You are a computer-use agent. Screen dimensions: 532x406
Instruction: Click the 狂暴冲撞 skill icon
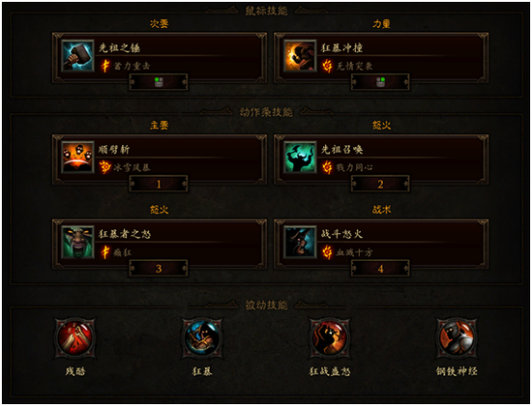coord(300,56)
